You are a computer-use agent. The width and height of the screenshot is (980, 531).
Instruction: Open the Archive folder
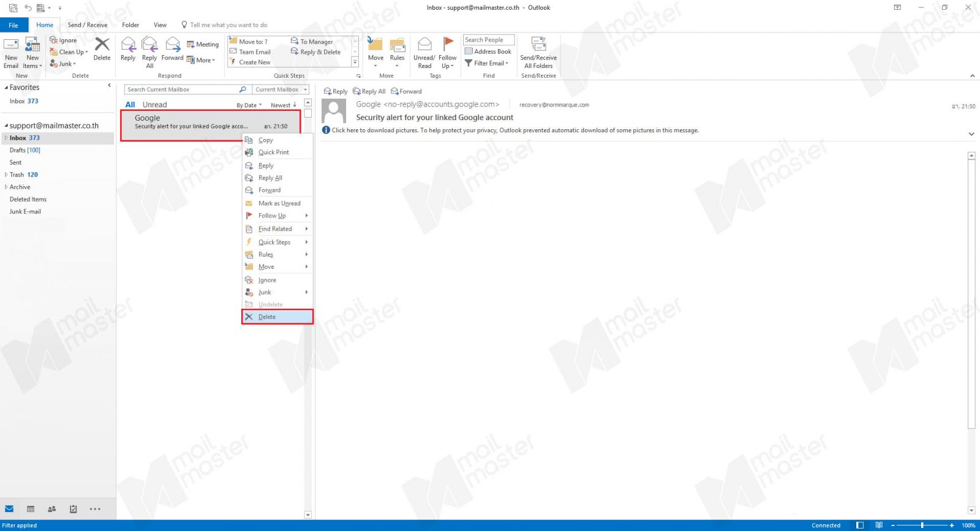click(x=20, y=187)
